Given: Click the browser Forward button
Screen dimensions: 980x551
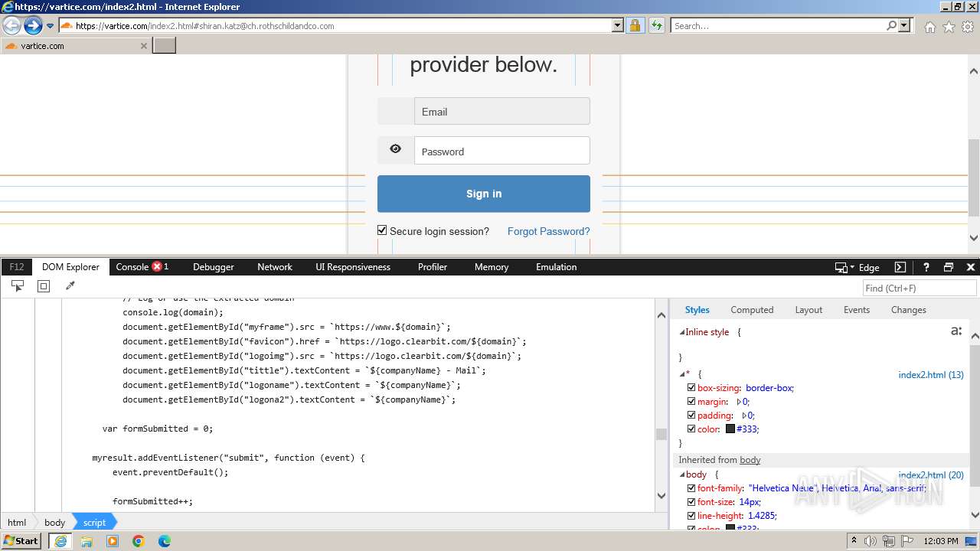Looking at the screenshot, I should click(33, 25).
